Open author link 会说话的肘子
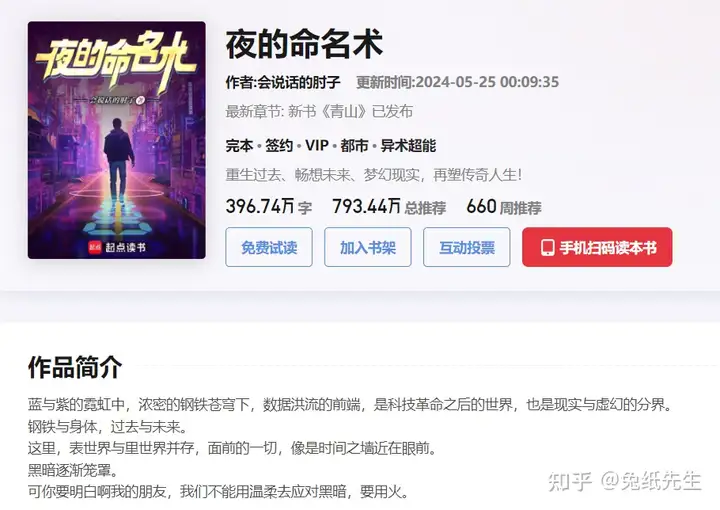The image size is (720, 510). click(298, 82)
